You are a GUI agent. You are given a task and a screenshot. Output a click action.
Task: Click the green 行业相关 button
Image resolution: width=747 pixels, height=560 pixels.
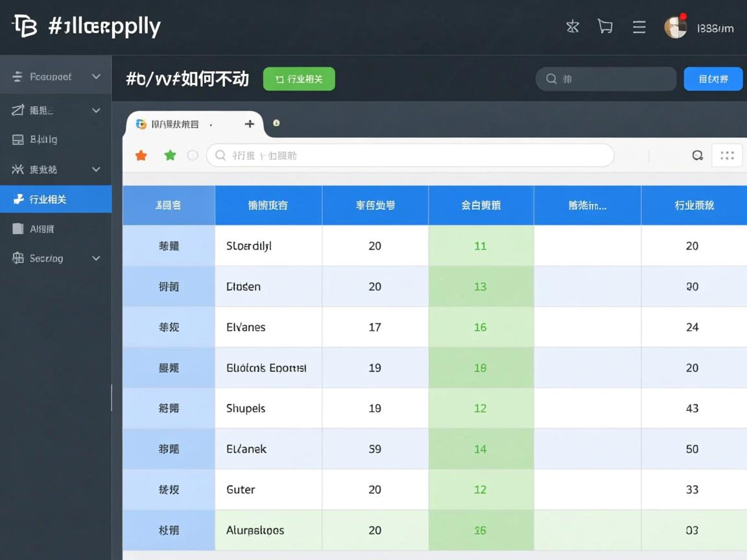[x=299, y=79]
